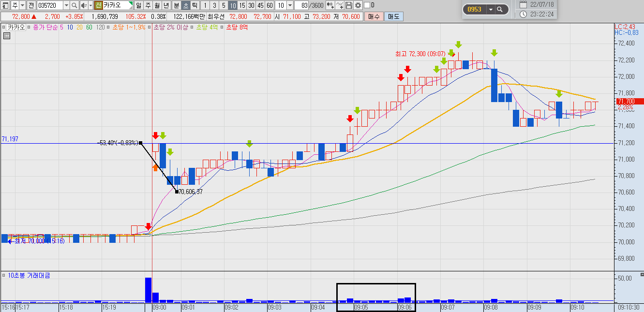Image resolution: width=644 pixels, height=312 pixels.
Task: Select the 틱 tick period tab
Action: point(195,5)
